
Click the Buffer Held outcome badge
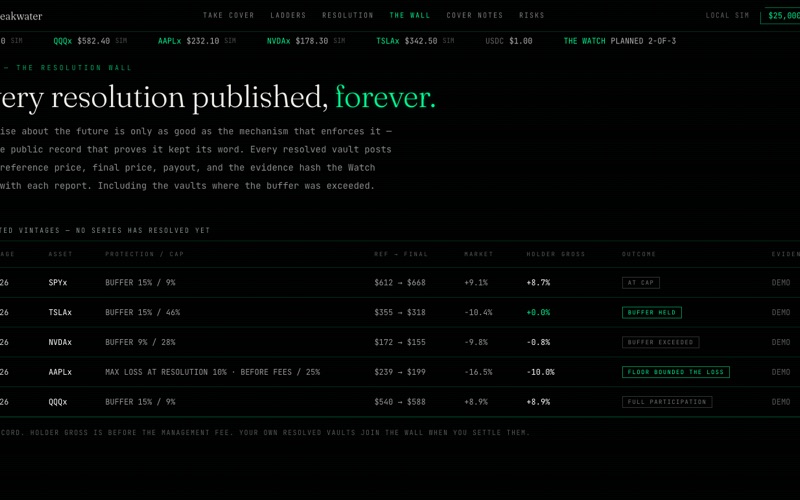(652, 312)
